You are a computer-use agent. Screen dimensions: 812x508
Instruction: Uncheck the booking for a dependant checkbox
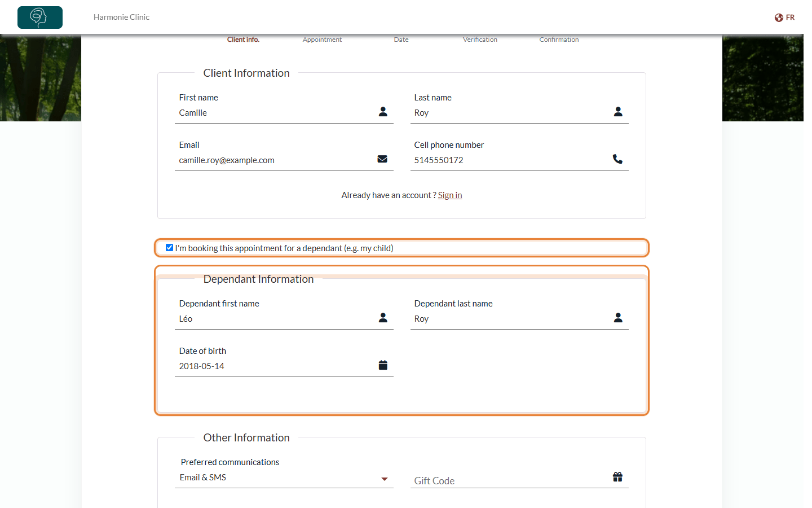[169, 248]
